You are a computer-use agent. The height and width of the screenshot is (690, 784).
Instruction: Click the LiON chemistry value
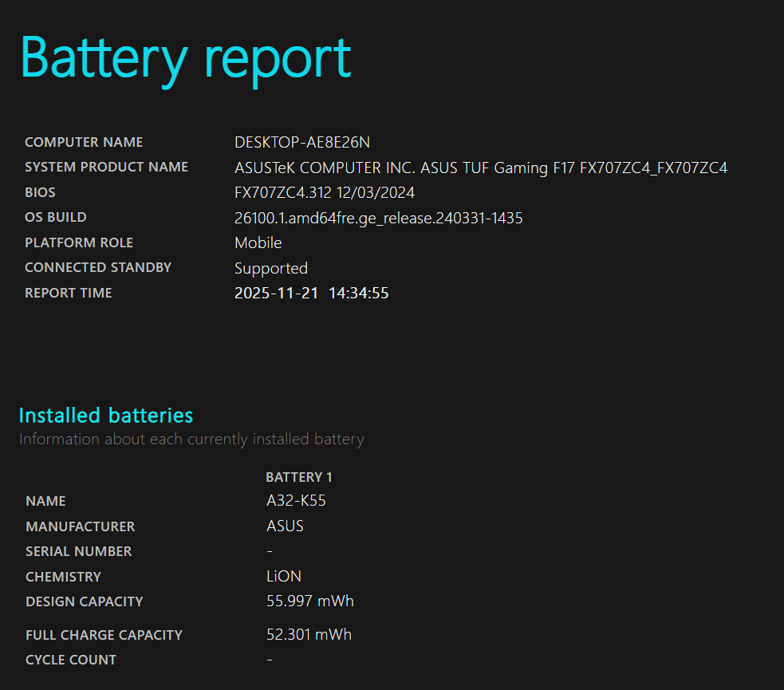point(283,577)
